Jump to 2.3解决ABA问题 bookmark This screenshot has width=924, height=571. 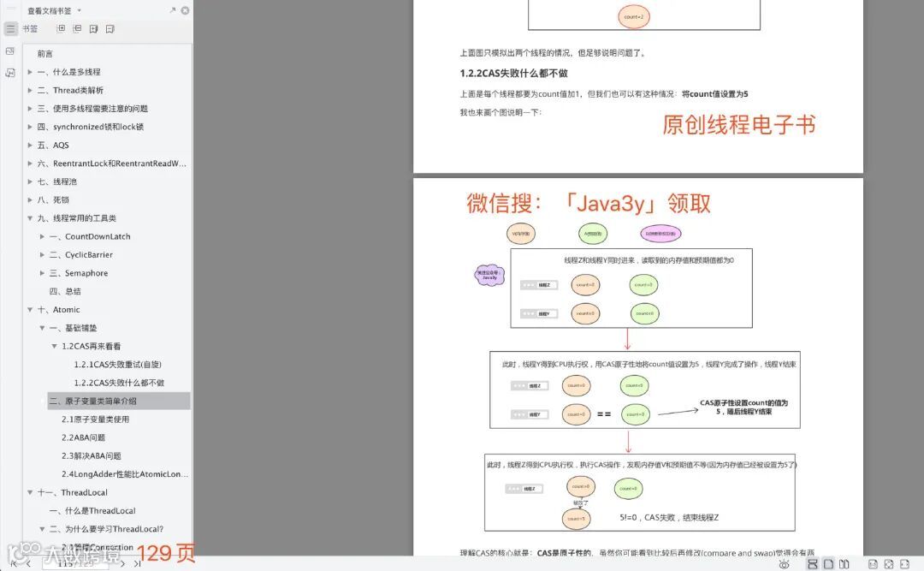tap(92, 456)
